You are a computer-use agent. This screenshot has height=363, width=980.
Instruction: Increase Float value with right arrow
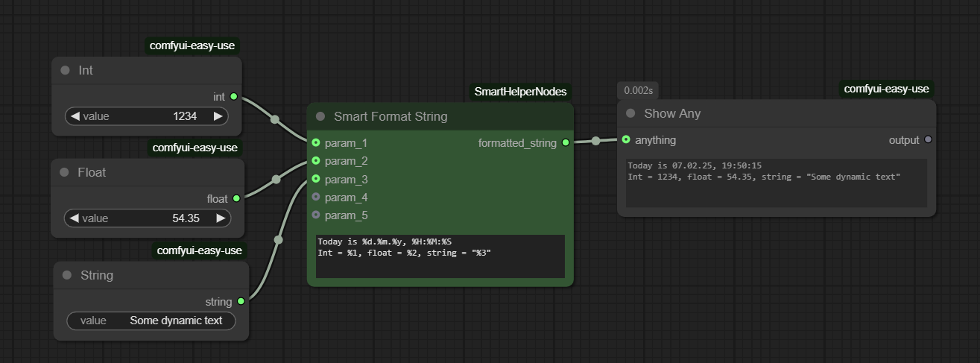click(x=221, y=218)
